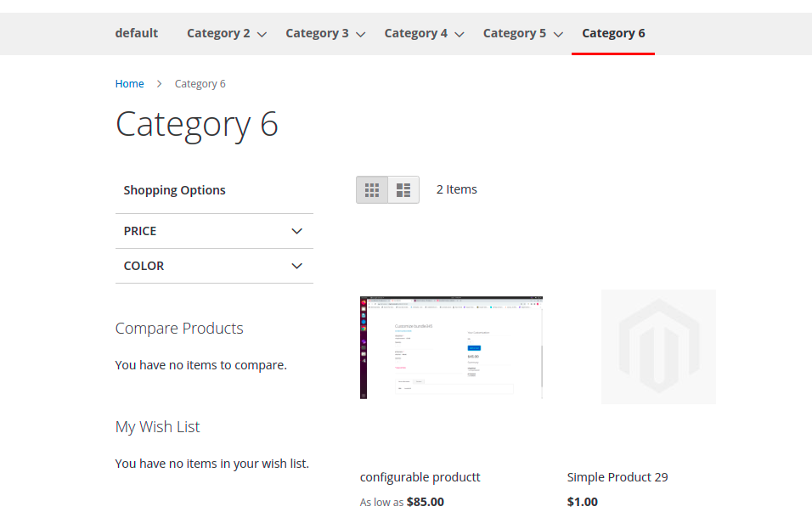Screen dimensions: 812x529
Task: Click the $85.00 price text
Action: click(425, 501)
